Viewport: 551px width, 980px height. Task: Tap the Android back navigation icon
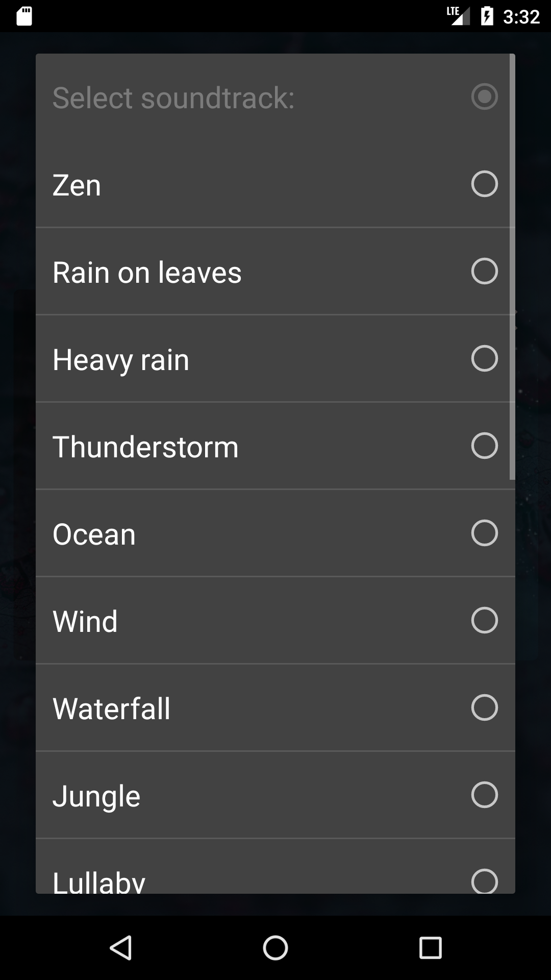121,948
